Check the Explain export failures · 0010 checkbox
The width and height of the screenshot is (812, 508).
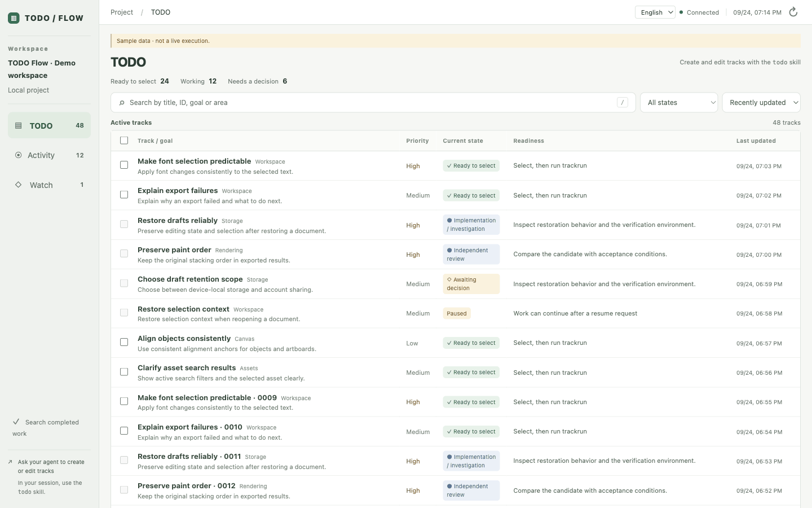(x=124, y=431)
